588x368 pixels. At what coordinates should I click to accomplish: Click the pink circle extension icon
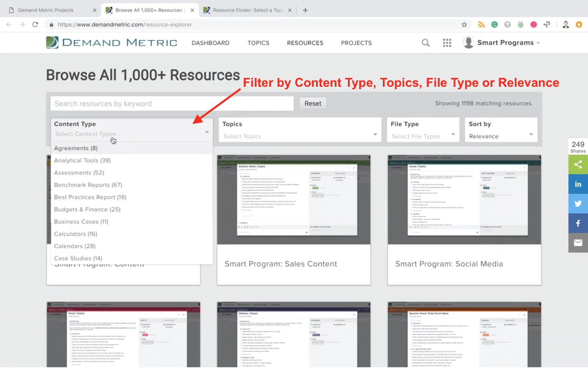534,24
